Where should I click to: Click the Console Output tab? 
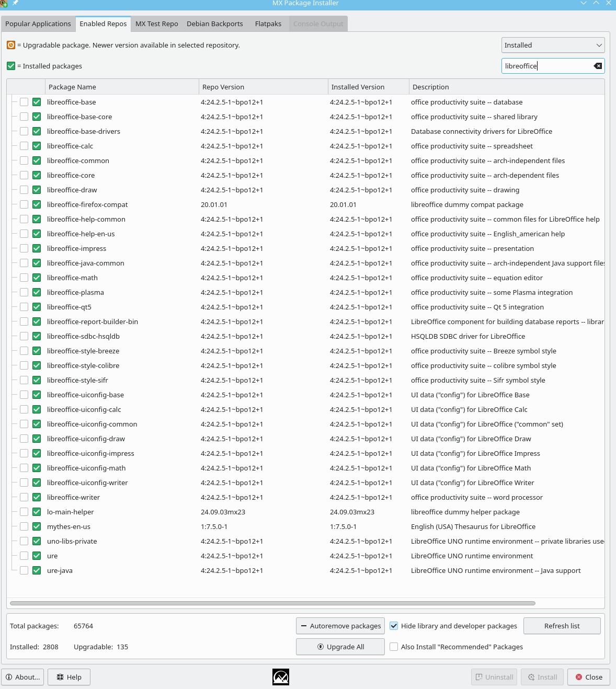(318, 24)
